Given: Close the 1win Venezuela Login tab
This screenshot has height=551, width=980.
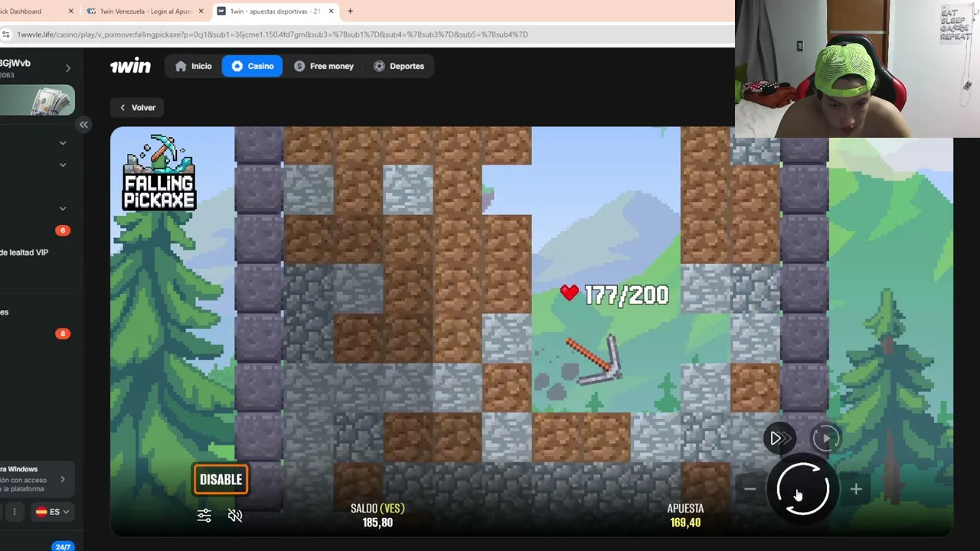Looking at the screenshot, I should (201, 11).
